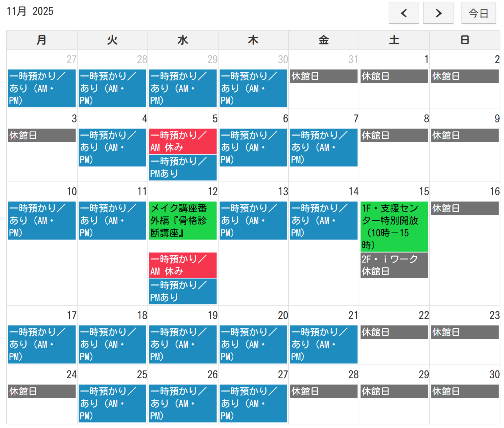Click the 休館日 entry on October 31
Image resolution: width=504 pixels, height=428 pixels.
[324, 76]
